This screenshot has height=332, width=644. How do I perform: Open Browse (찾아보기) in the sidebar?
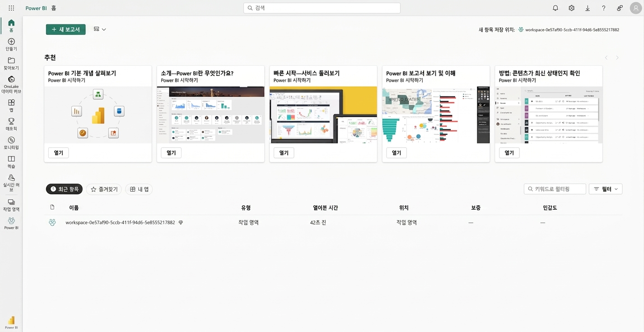tap(11, 64)
